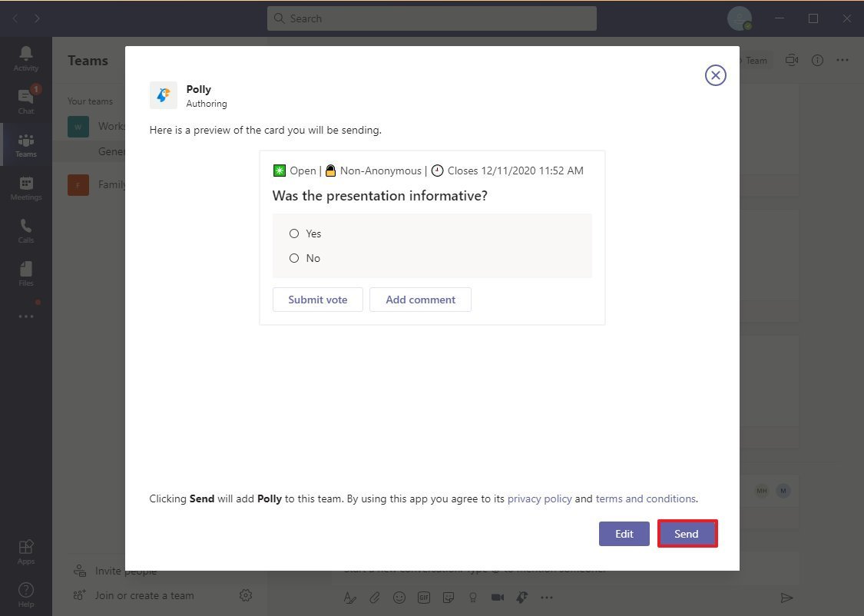Open the General channel
Screen dimensions: 864x616
111,151
